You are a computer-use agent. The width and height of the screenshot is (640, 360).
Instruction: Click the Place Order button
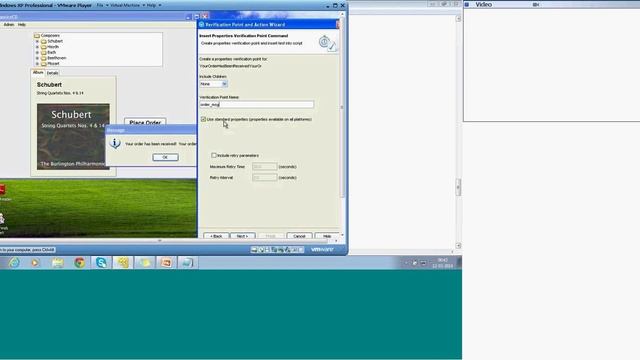click(145, 122)
